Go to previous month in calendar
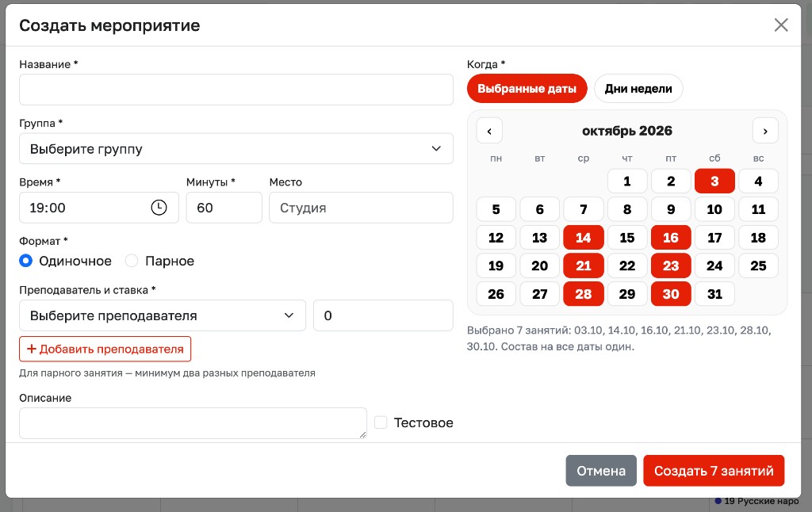The height and width of the screenshot is (512, 812). 489,131
